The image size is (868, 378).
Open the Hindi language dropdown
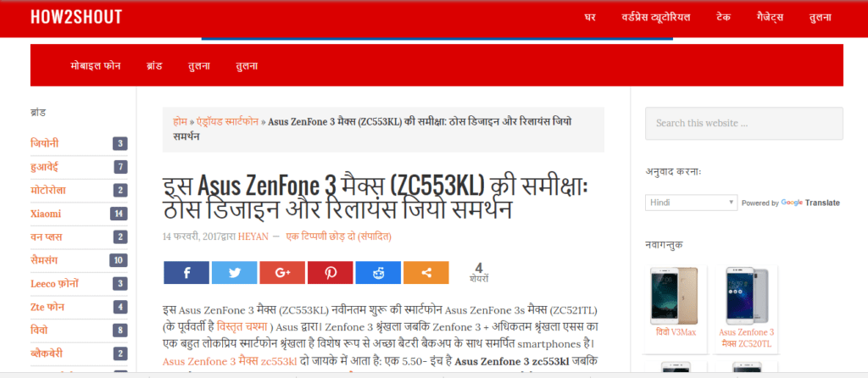point(691,203)
